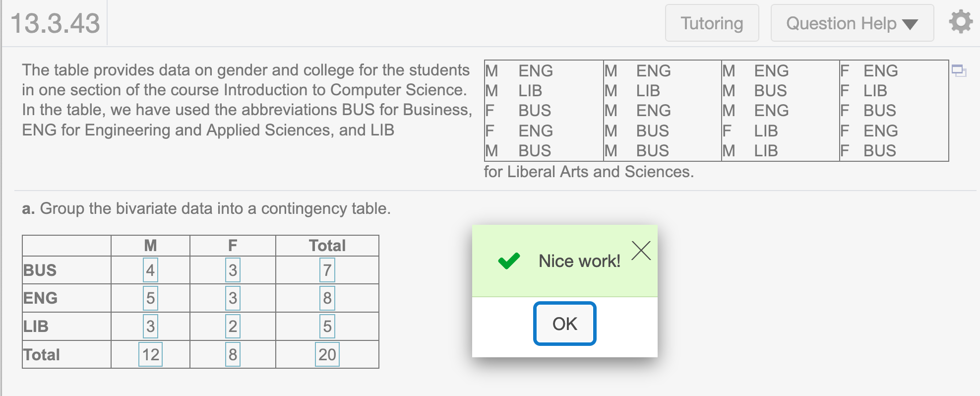Click the green checkmark icon
This screenshot has width=980, height=396.
(509, 261)
